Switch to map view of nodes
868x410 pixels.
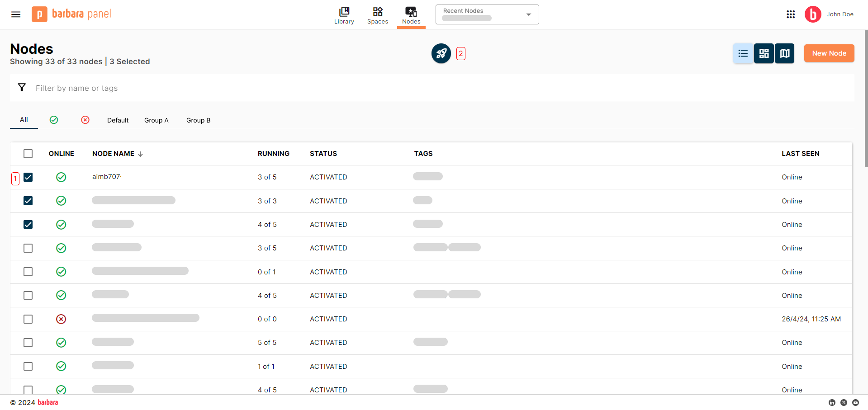[x=784, y=53]
